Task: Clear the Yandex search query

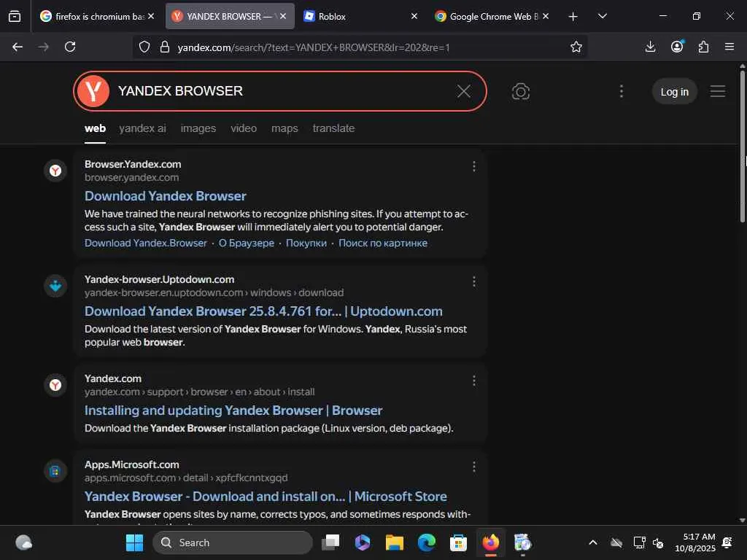Action: (x=464, y=91)
